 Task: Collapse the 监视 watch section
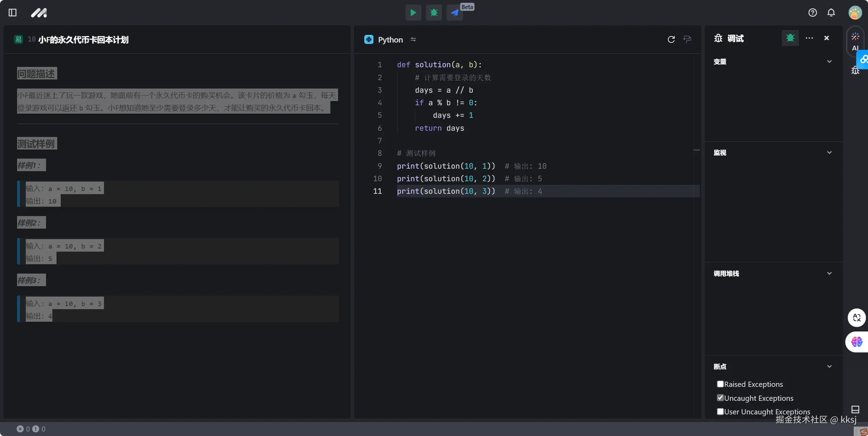pyautogui.click(x=829, y=153)
